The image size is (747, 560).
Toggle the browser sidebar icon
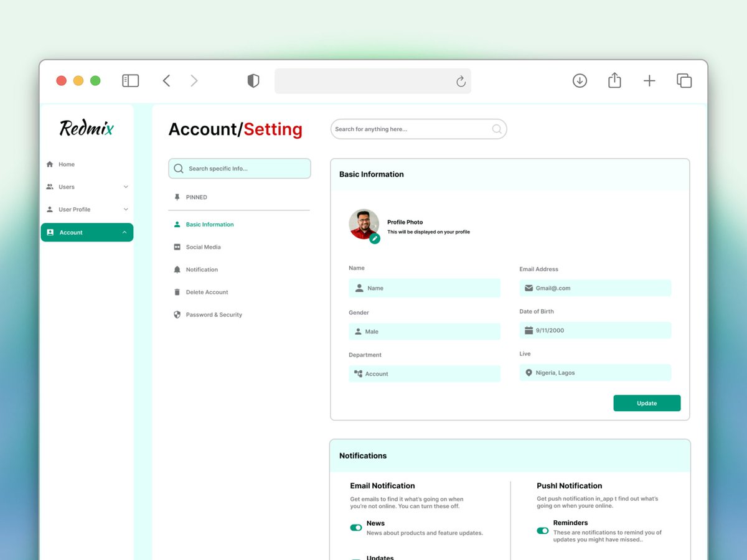[130, 81]
